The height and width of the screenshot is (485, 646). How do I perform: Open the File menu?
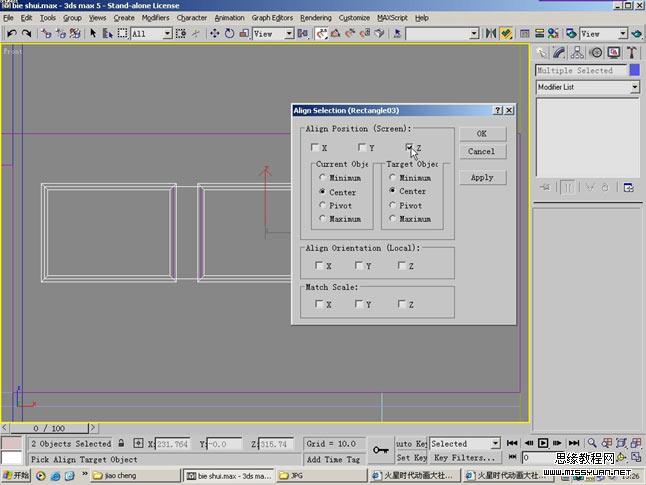click(x=8, y=18)
